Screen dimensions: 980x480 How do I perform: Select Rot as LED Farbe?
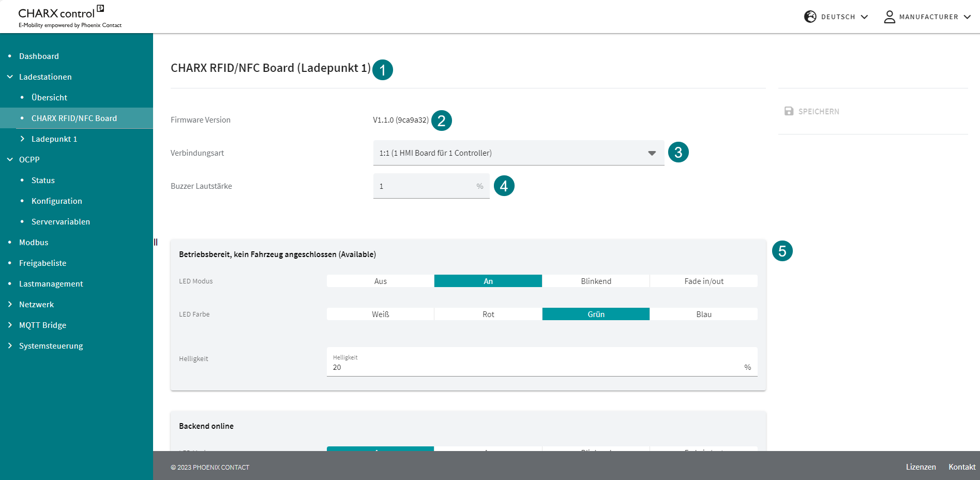488,314
